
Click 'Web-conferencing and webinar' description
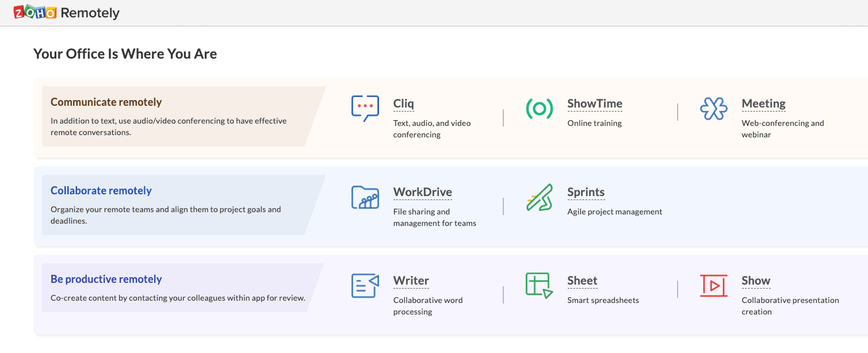point(783,129)
